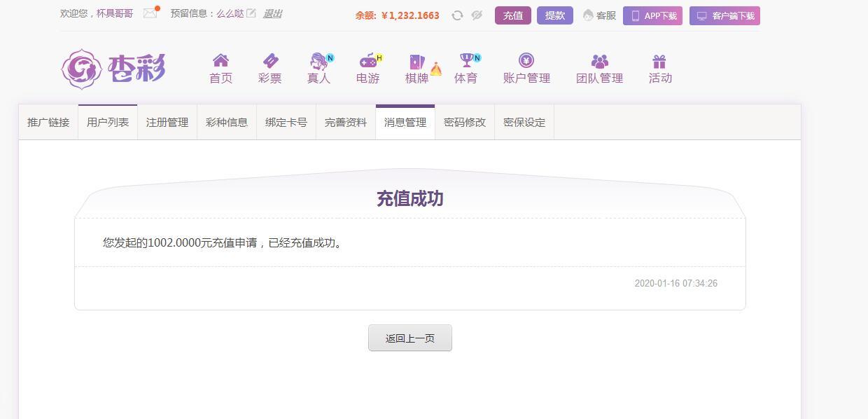Click the timestamp 2020-01-16 07:34:26

676,284
